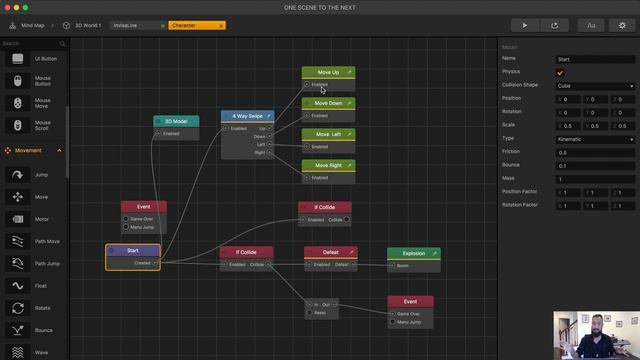The height and width of the screenshot is (360, 640).
Task: Click the Enabled port on 3D Model node
Action: coord(158,133)
